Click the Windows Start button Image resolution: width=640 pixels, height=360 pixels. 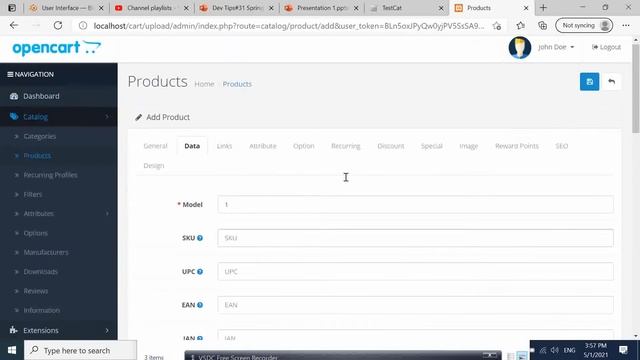pyautogui.click(x=11, y=350)
